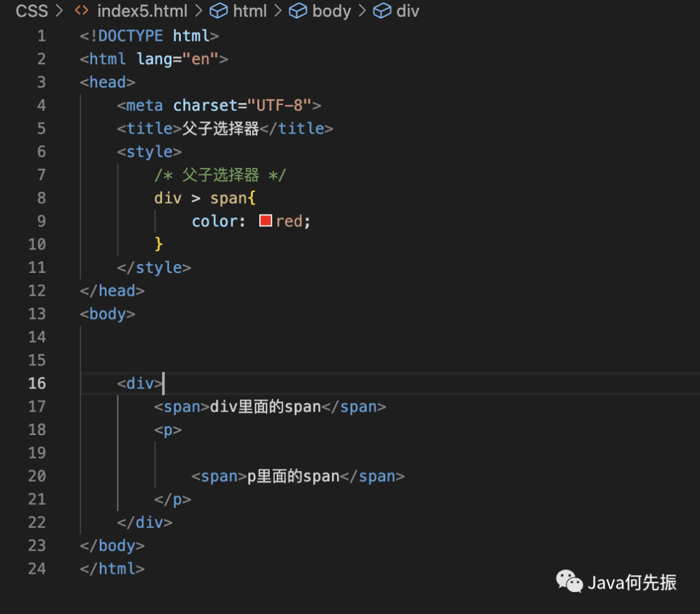Screen dimensions: 700x614
Task: Click the WeChat logo icon in watermark
Action: tap(569, 582)
